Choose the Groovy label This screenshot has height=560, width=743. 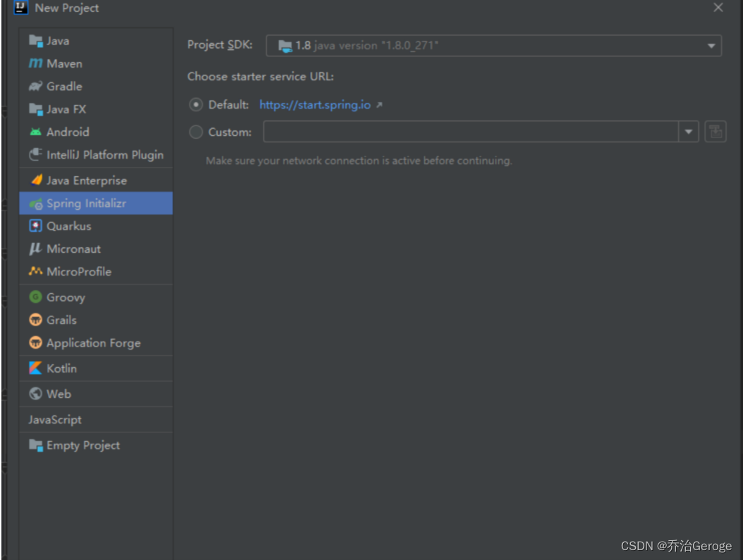pos(66,297)
